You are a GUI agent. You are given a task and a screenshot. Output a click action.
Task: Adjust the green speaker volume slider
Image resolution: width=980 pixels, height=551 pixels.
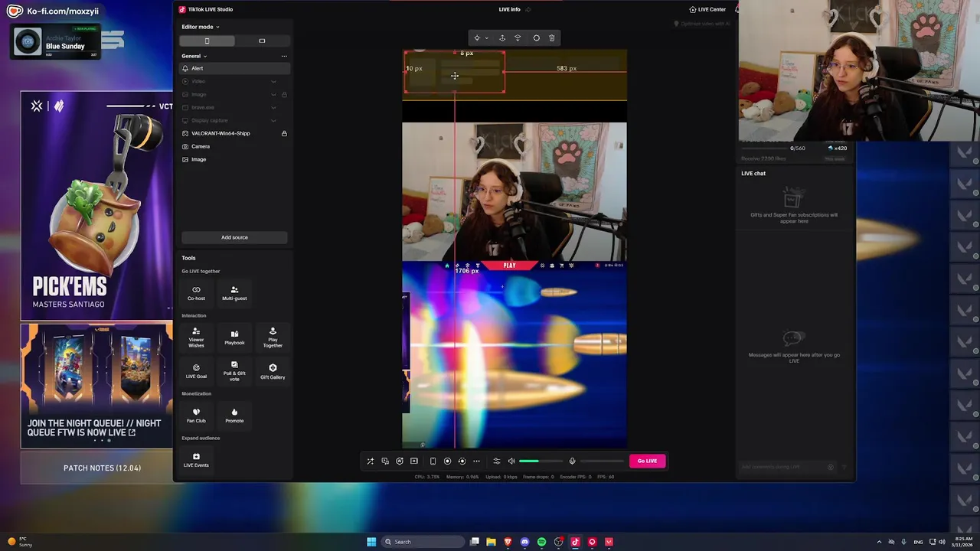pyautogui.click(x=539, y=461)
